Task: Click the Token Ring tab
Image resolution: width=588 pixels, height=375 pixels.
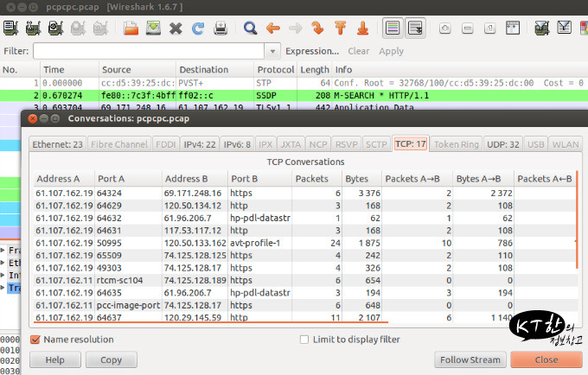Action: point(456,144)
